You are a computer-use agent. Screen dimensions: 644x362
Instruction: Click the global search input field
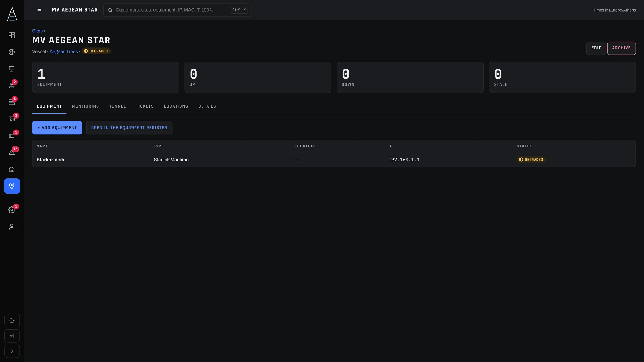[177, 10]
